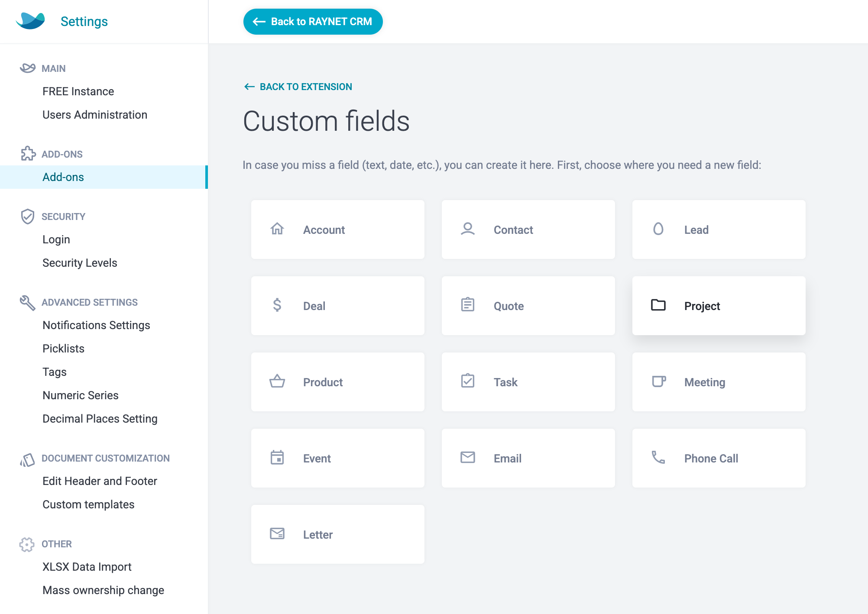868x614 pixels.
Task: Choose the Event card label
Action: 317,459
